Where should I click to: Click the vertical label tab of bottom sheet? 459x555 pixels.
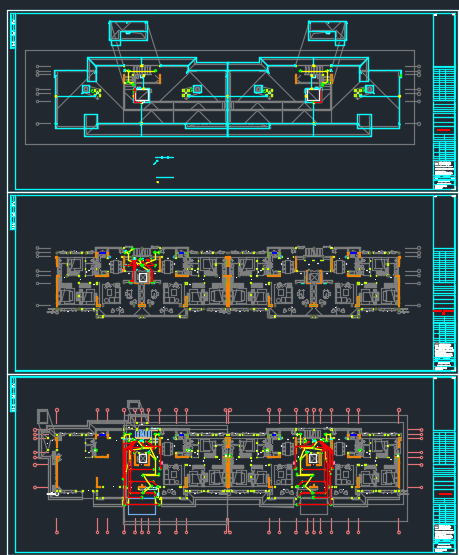[x=13, y=395]
